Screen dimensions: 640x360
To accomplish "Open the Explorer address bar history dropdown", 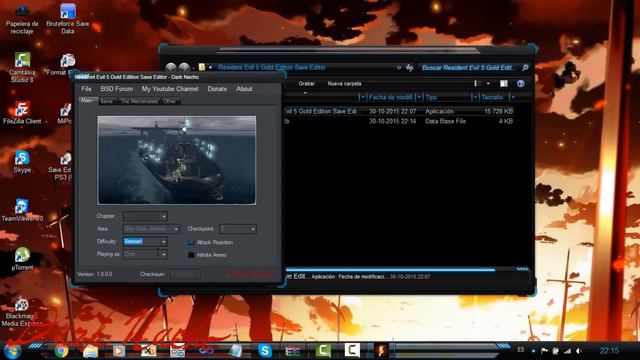I will click(x=398, y=68).
